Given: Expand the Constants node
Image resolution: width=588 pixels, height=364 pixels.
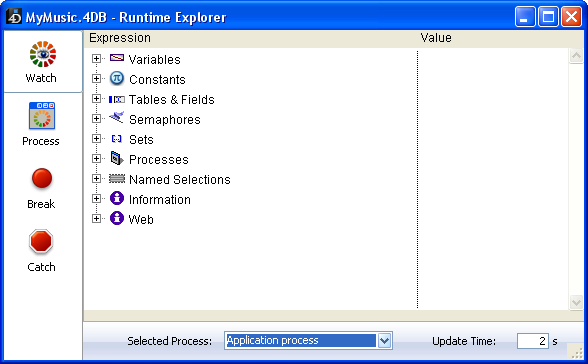Looking at the screenshot, I should pos(96,78).
